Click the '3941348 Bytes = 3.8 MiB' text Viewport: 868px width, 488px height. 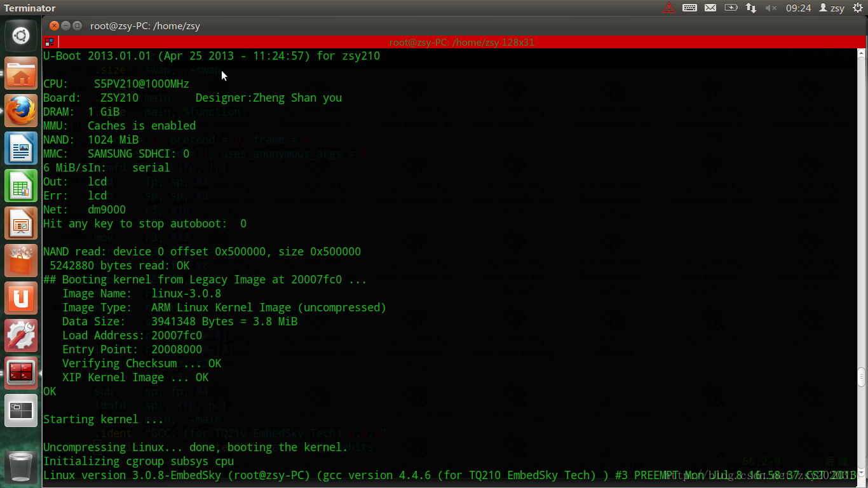coord(224,322)
